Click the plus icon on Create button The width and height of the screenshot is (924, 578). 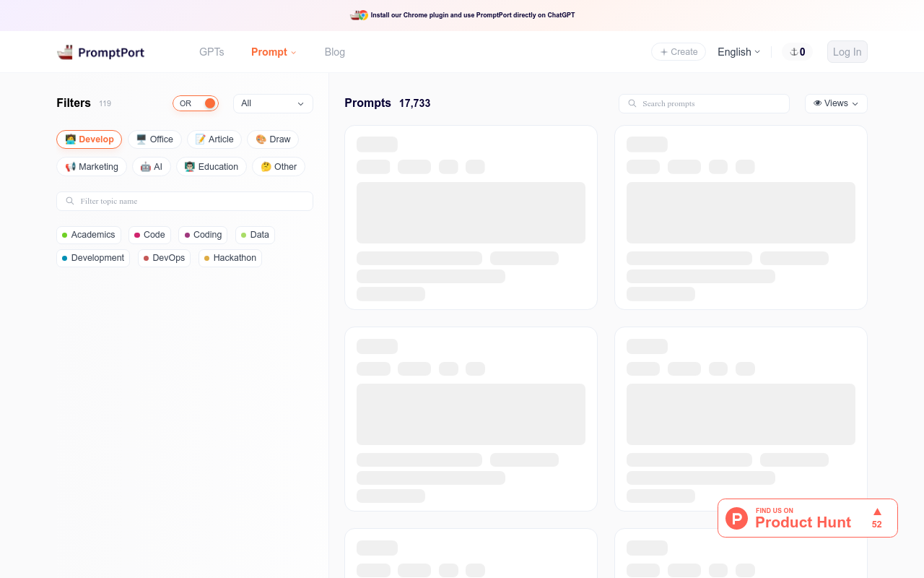click(664, 52)
